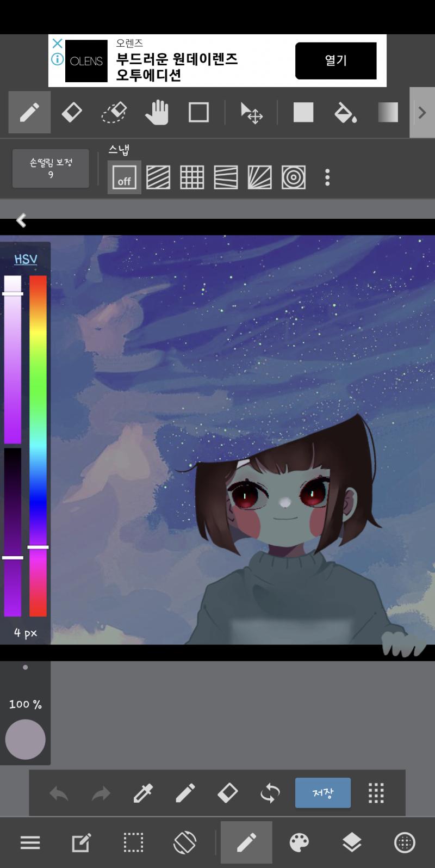Open the dotted grid shortcut menu
435x868 pixels.
(376, 793)
